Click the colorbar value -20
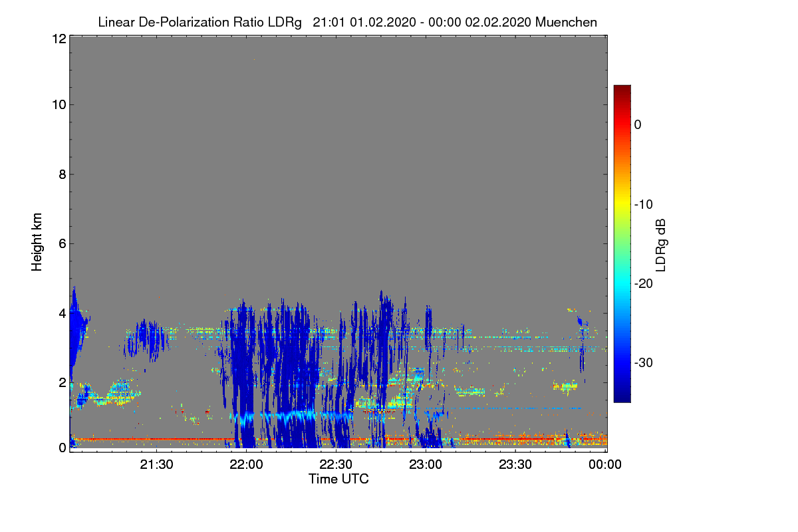The width and height of the screenshot is (798, 532). 644,283
